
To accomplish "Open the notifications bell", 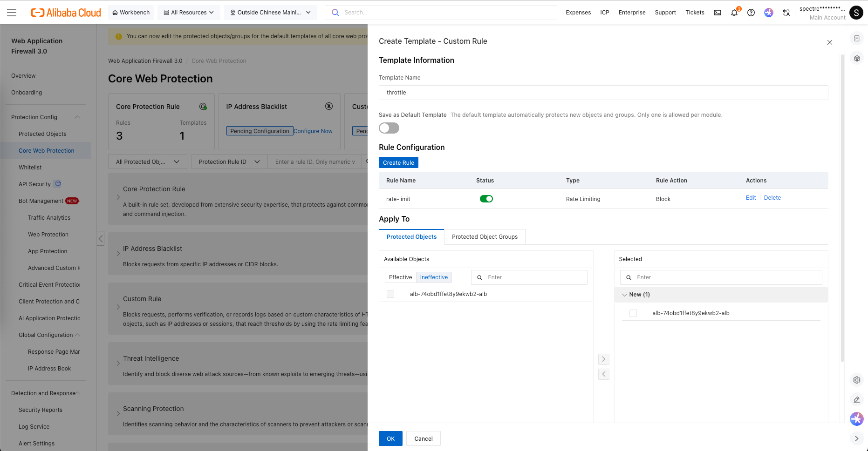I will click(734, 13).
